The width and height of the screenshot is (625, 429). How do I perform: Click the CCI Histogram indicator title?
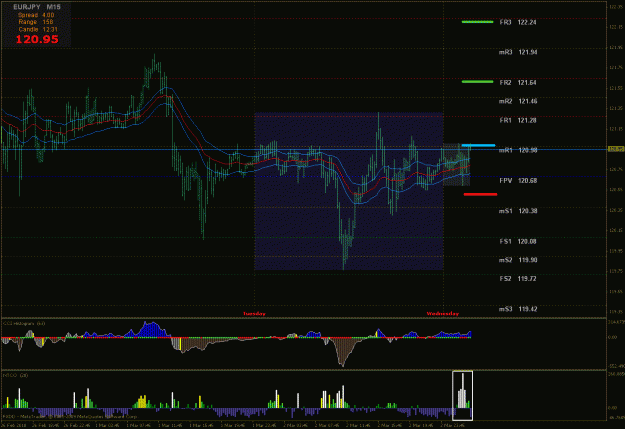click(x=24, y=323)
